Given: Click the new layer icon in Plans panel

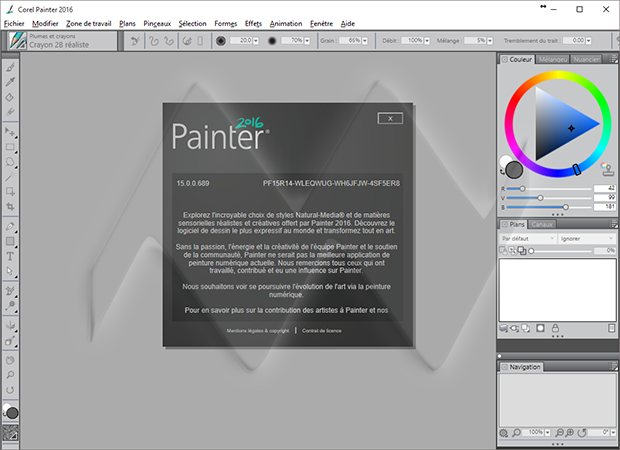Looking at the screenshot, I should point(525,328).
